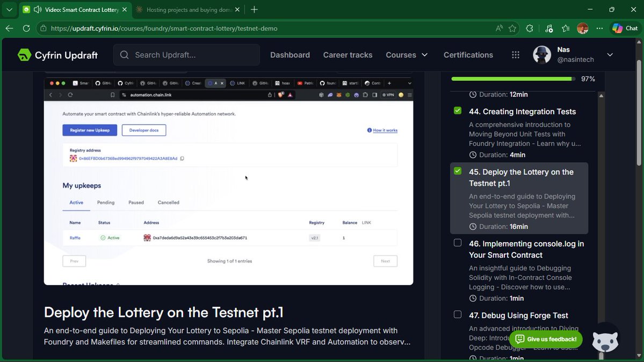The height and width of the screenshot is (362, 644).
Task: Select the Video: Smart Contract Lottery tab
Action: (x=76, y=10)
